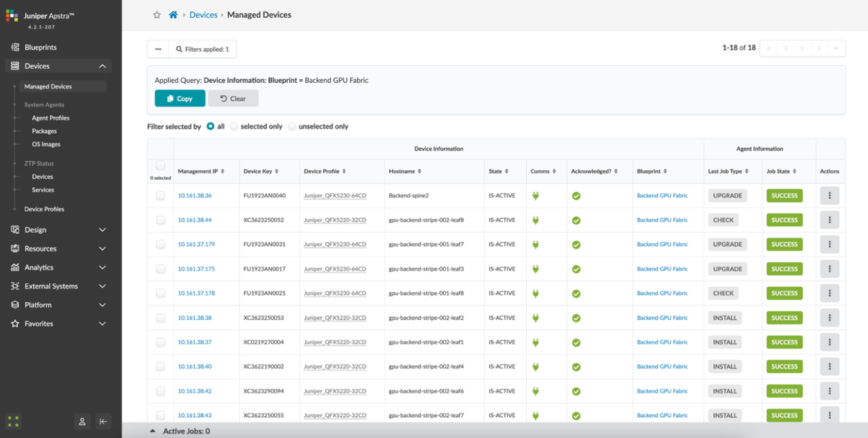Open the user profile icon in sidebar
This screenshot has height=438, width=868.
(82, 421)
